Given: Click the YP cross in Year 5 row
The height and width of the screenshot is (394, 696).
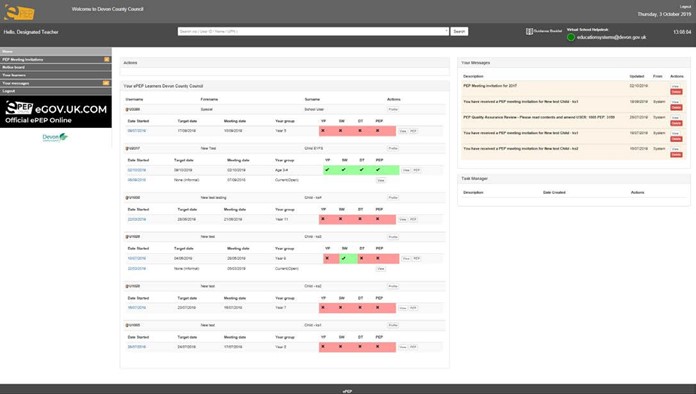Looking at the screenshot, I should pos(323,131).
